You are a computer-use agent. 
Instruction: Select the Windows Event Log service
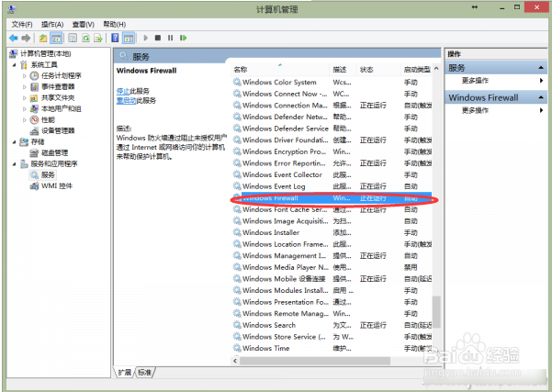click(332, 186)
